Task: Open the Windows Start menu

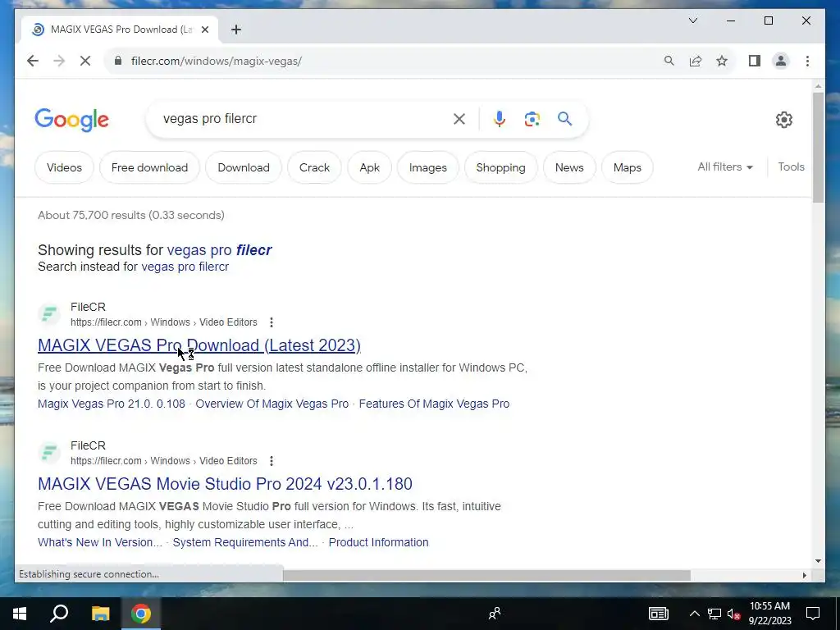Action: [x=20, y=614]
